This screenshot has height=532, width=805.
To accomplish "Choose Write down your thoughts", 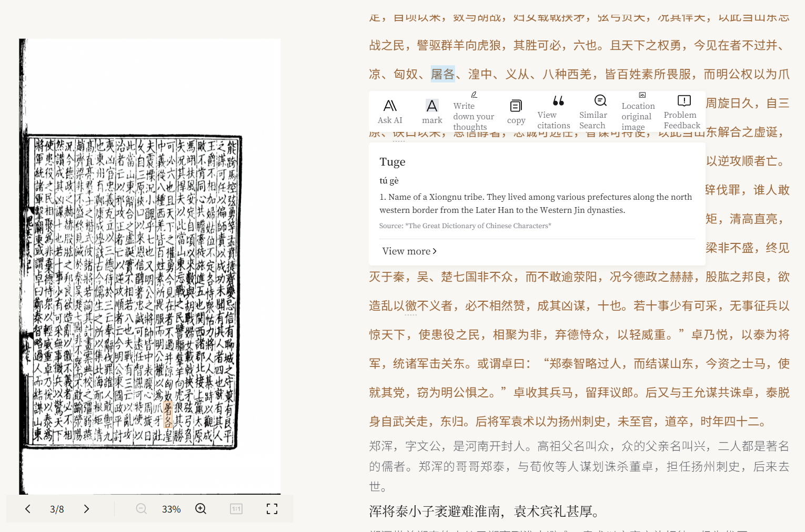I will point(474,111).
